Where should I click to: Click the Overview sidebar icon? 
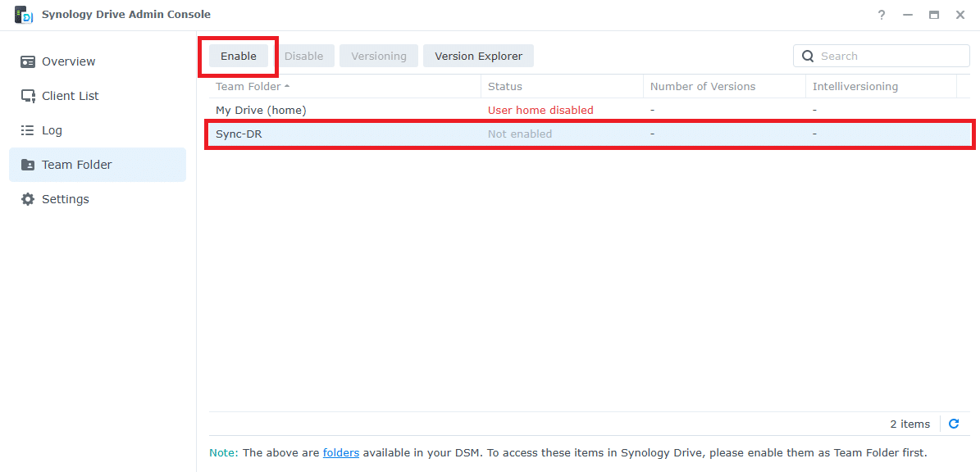(28, 61)
